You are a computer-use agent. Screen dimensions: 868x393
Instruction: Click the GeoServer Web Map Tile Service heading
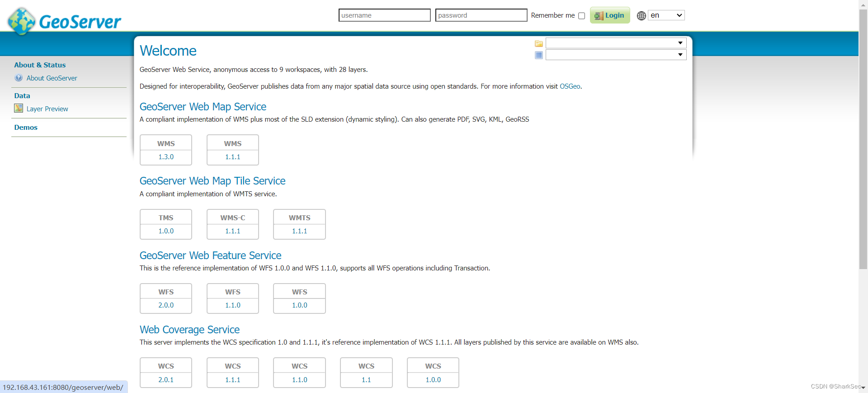pyautogui.click(x=212, y=181)
